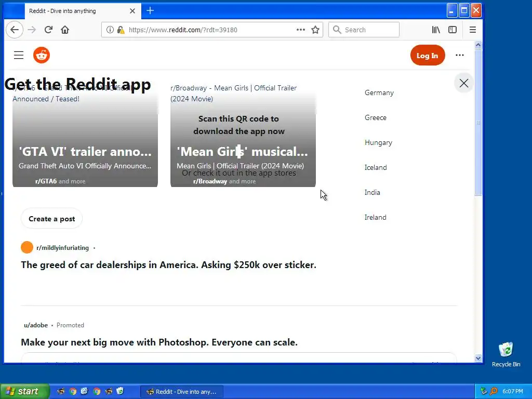Bookmark this page with the star icon
This screenshot has height=399, width=532.
coord(315,30)
